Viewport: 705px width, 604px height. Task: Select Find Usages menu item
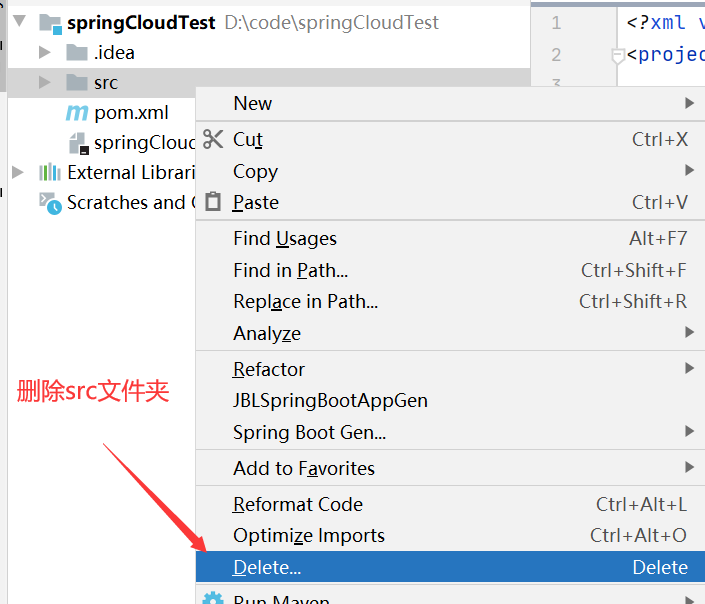pos(451,238)
